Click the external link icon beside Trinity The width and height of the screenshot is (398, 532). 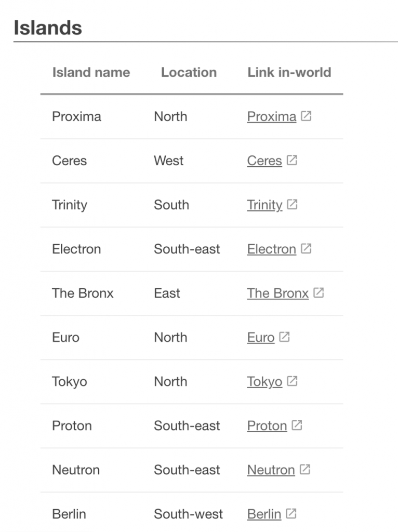pyautogui.click(x=292, y=204)
